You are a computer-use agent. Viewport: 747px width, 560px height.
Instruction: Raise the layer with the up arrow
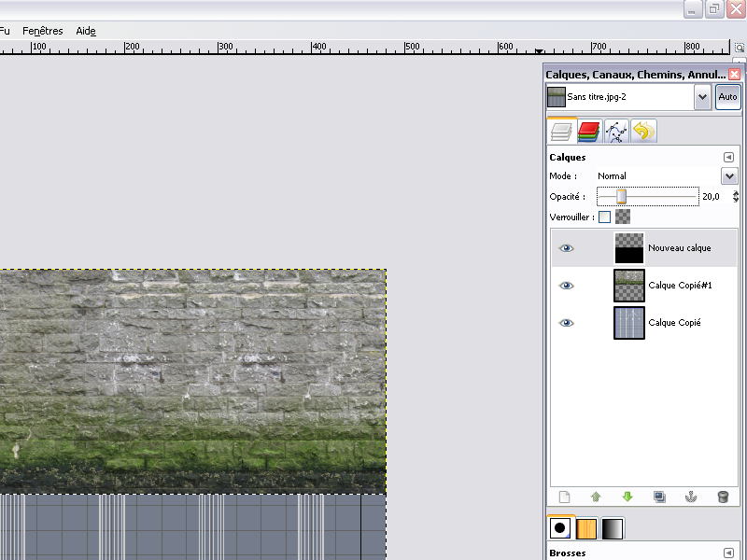click(596, 497)
